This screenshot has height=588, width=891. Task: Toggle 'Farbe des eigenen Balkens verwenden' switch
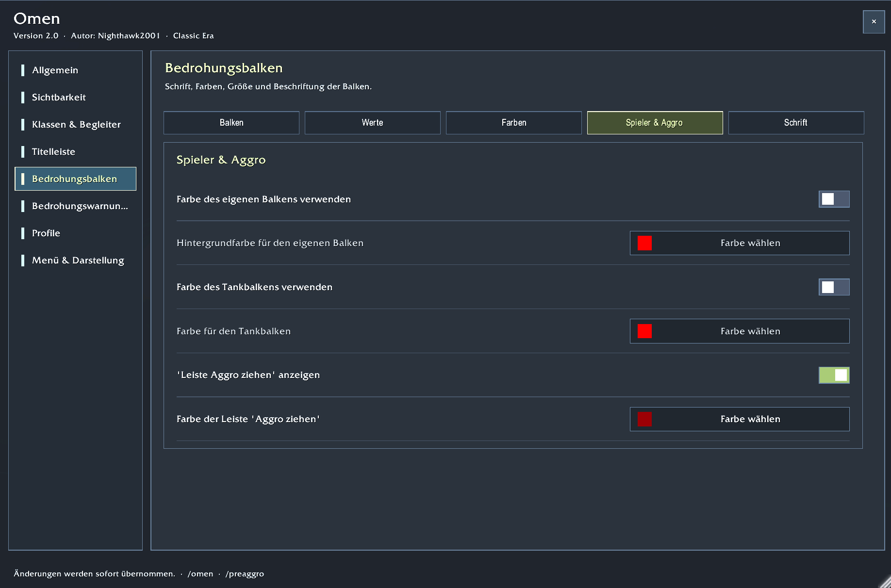coord(834,199)
